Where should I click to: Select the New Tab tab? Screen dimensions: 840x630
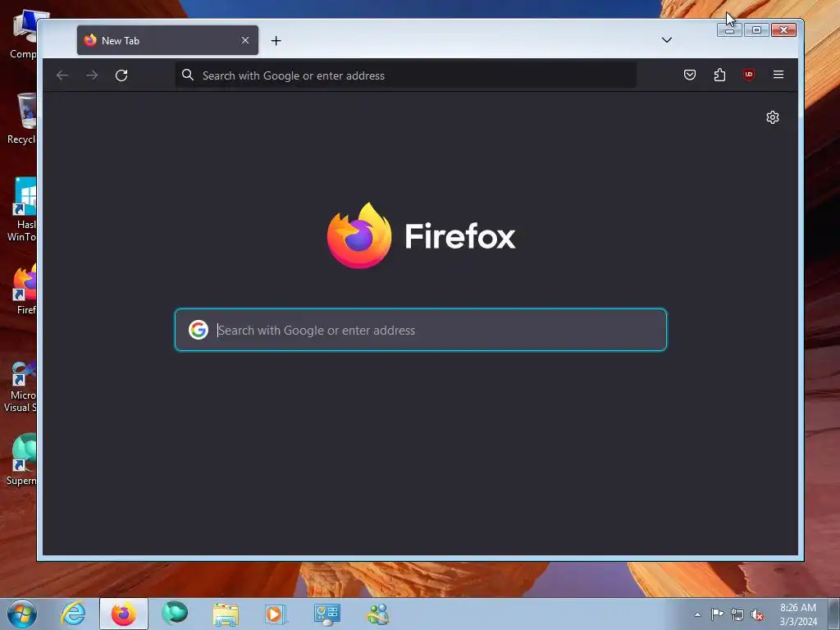click(x=167, y=40)
